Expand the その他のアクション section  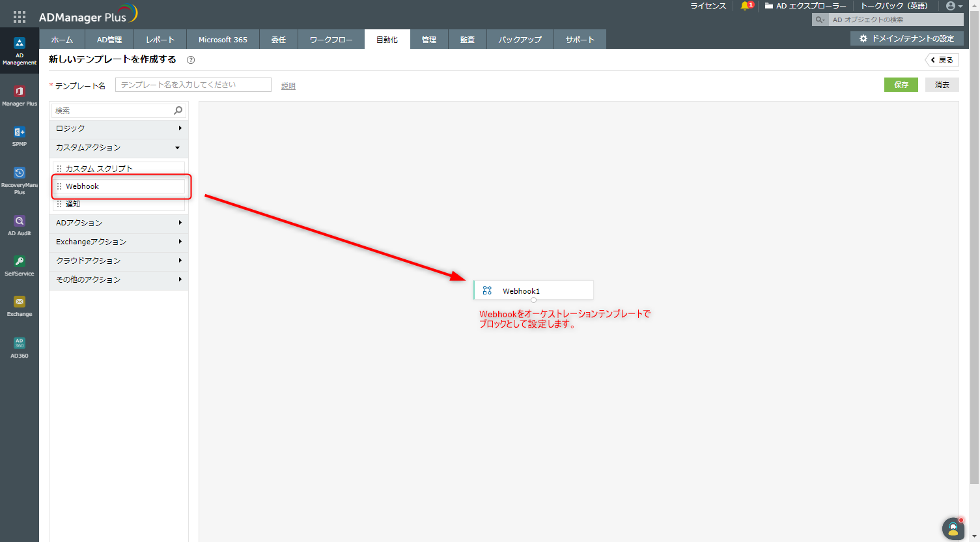point(119,280)
